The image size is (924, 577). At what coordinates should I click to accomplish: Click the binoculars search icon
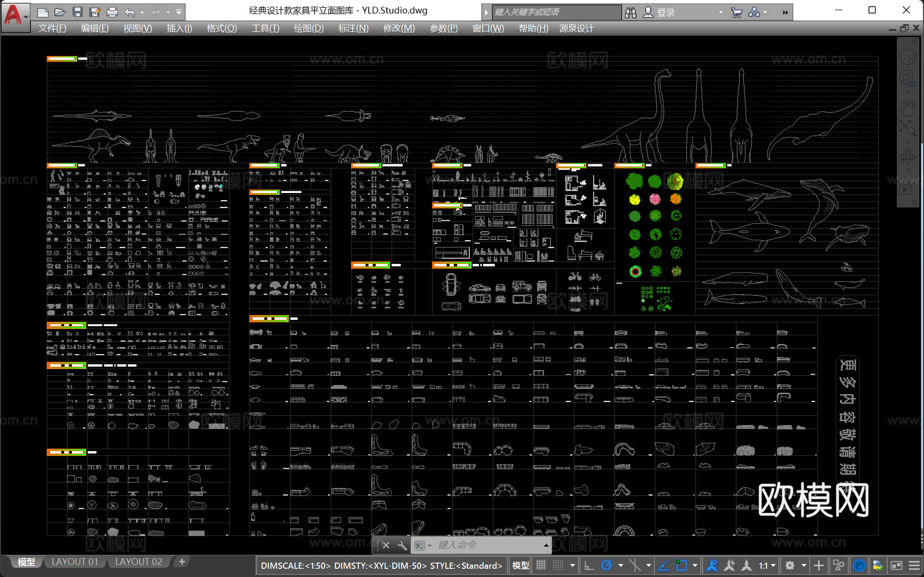tap(631, 12)
